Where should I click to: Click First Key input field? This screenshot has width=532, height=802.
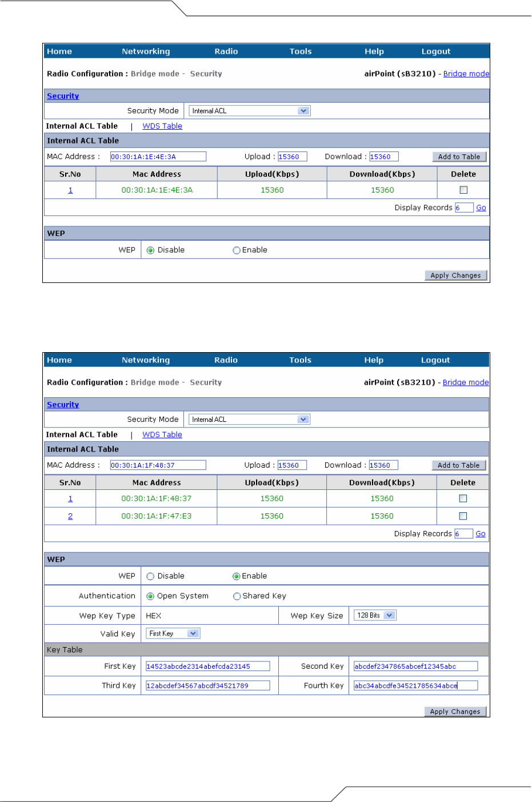(x=208, y=666)
